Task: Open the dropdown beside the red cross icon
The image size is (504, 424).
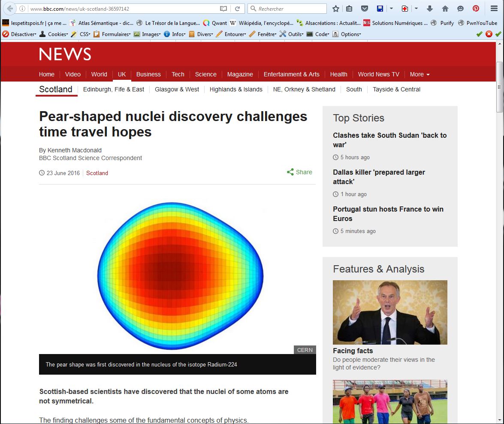Action: point(416,9)
